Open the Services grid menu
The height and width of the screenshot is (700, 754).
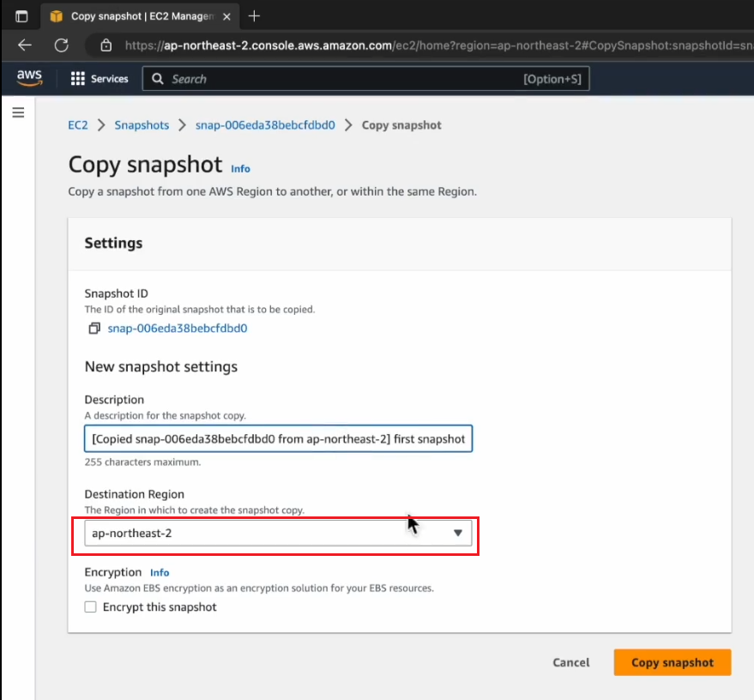tap(100, 79)
